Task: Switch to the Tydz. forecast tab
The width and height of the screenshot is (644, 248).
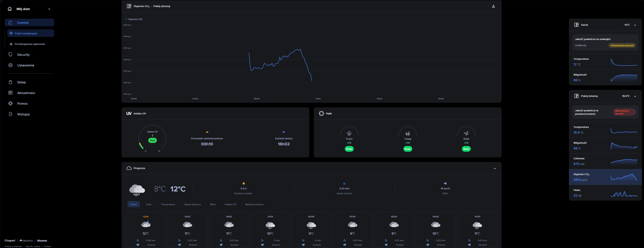Action: coord(149,204)
